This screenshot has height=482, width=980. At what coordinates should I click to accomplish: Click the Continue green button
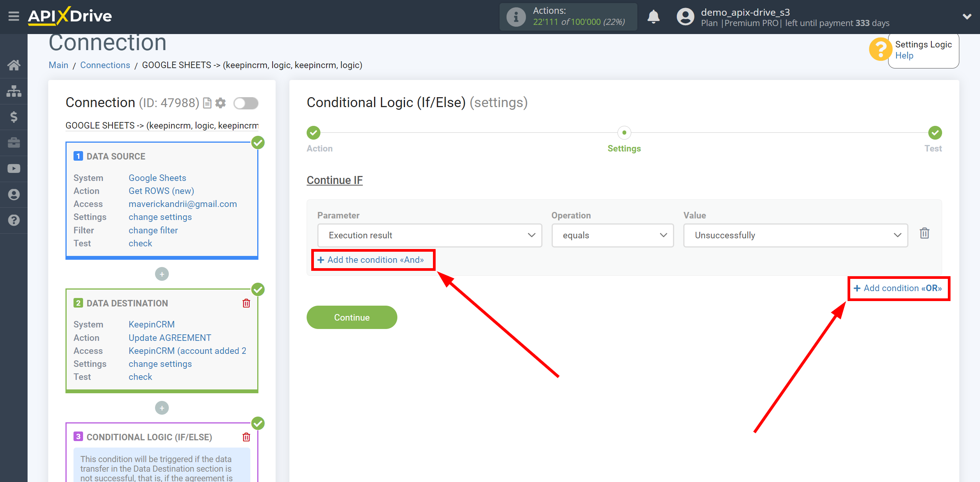point(351,317)
